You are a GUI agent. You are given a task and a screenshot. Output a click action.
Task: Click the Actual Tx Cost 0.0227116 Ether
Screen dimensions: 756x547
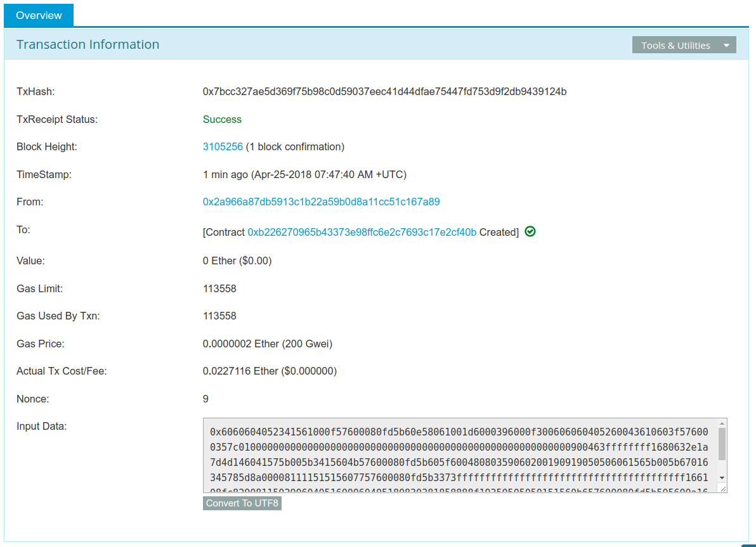(x=270, y=371)
